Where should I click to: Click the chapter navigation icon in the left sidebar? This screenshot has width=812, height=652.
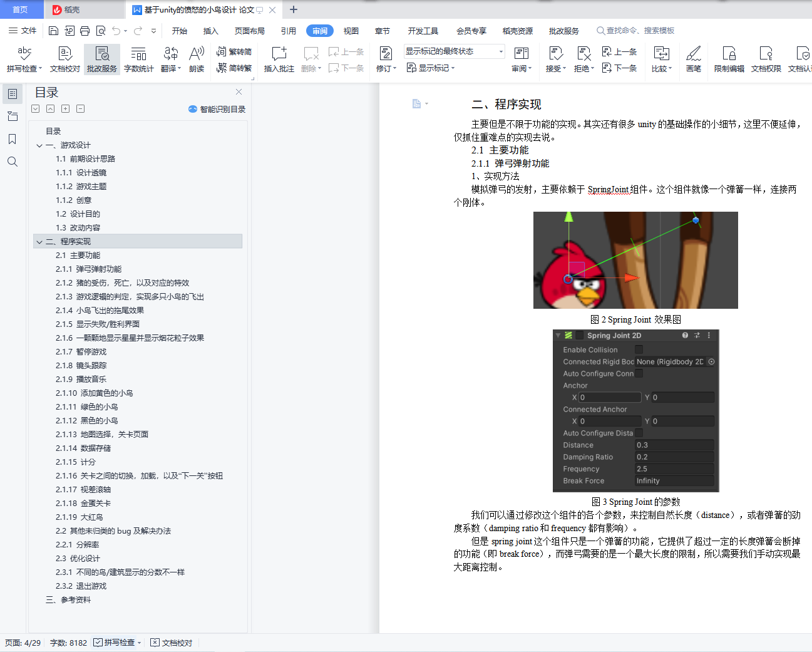[x=13, y=116]
